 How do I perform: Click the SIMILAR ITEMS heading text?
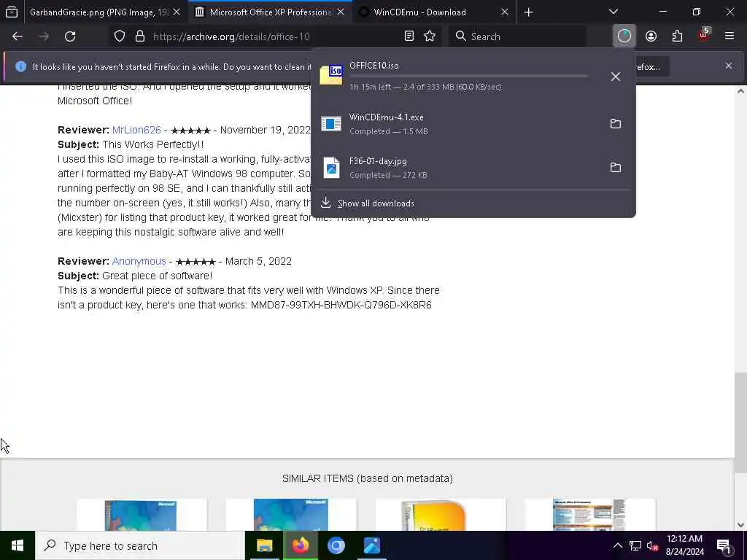click(368, 478)
